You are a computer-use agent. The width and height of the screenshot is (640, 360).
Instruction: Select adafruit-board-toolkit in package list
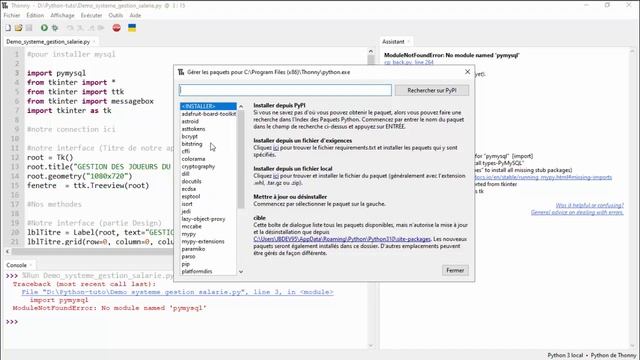209,114
